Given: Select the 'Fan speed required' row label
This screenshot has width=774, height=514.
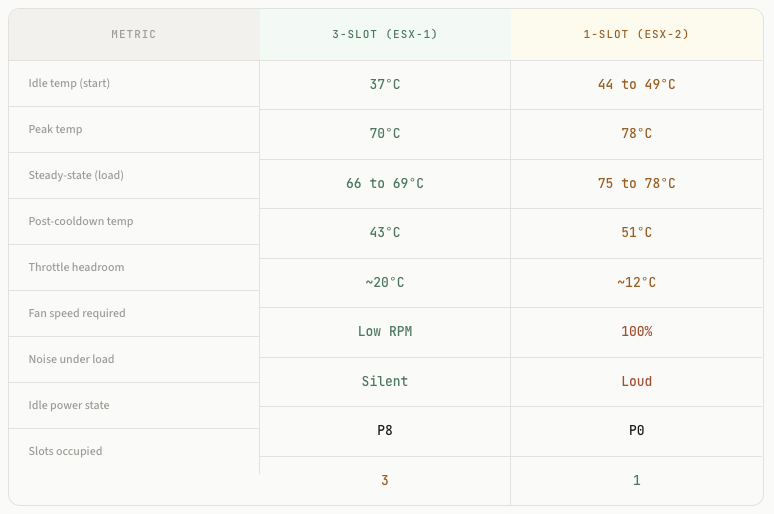Looking at the screenshot, I should point(77,313).
